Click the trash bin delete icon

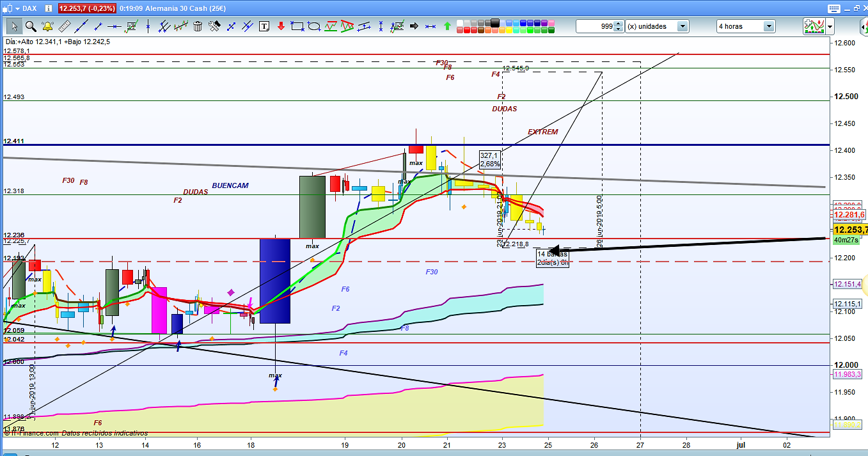(198, 26)
